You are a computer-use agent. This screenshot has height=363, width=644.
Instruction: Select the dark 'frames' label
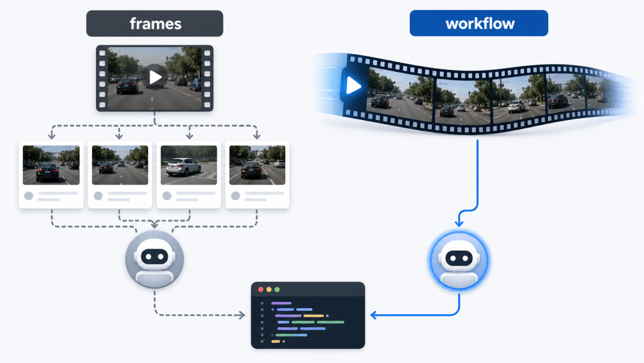(155, 23)
